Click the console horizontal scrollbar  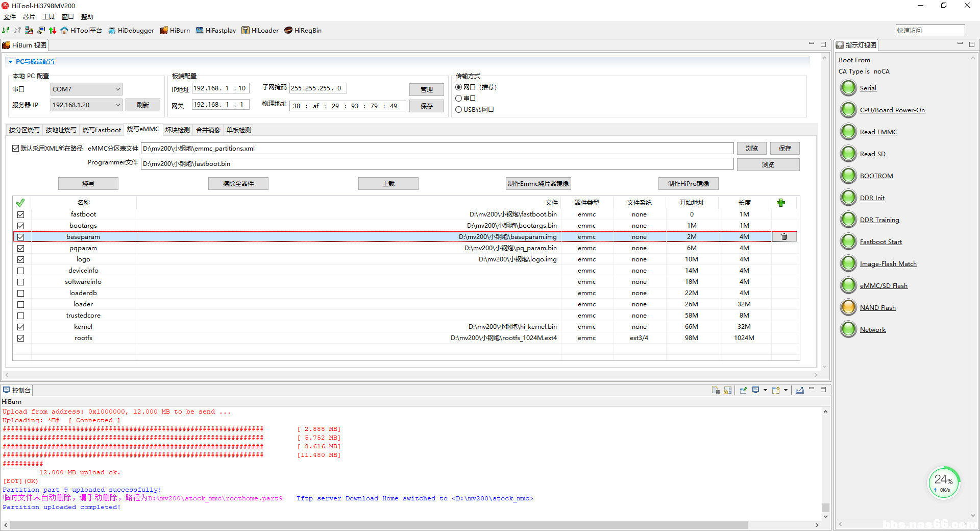[378, 525]
